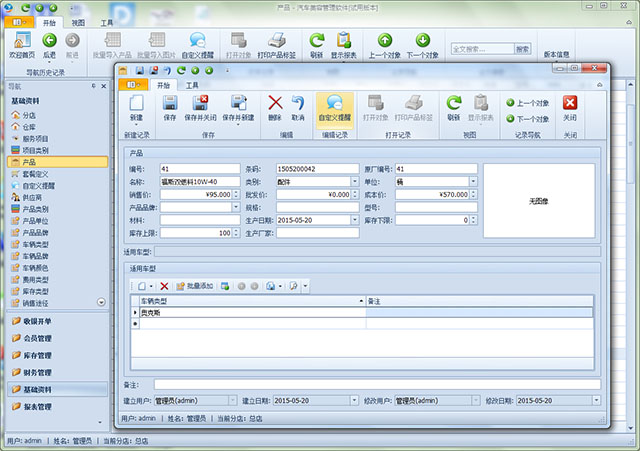Screen dimensions: 640x451
Task: Open 自定义提醒 in product dialog ribbon
Action: (x=335, y=108)
